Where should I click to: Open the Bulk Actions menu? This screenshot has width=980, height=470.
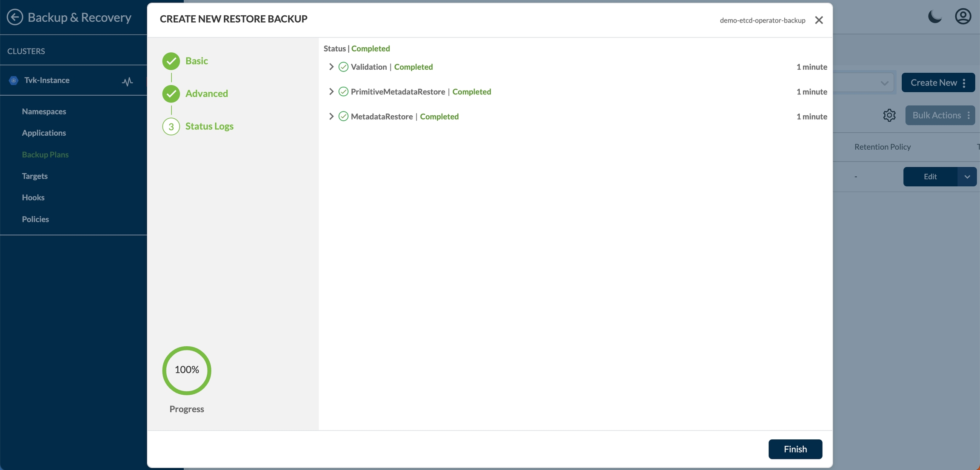tap(940, 115)
